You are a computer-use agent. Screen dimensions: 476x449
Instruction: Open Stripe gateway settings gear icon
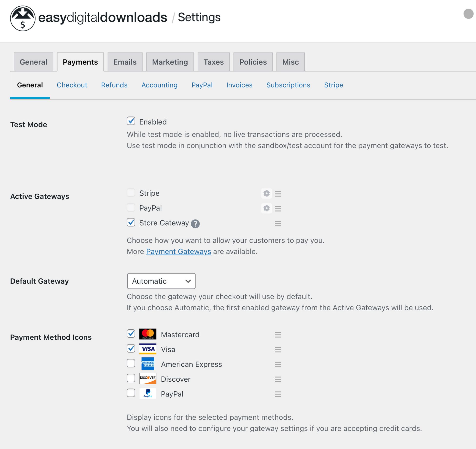267,193
